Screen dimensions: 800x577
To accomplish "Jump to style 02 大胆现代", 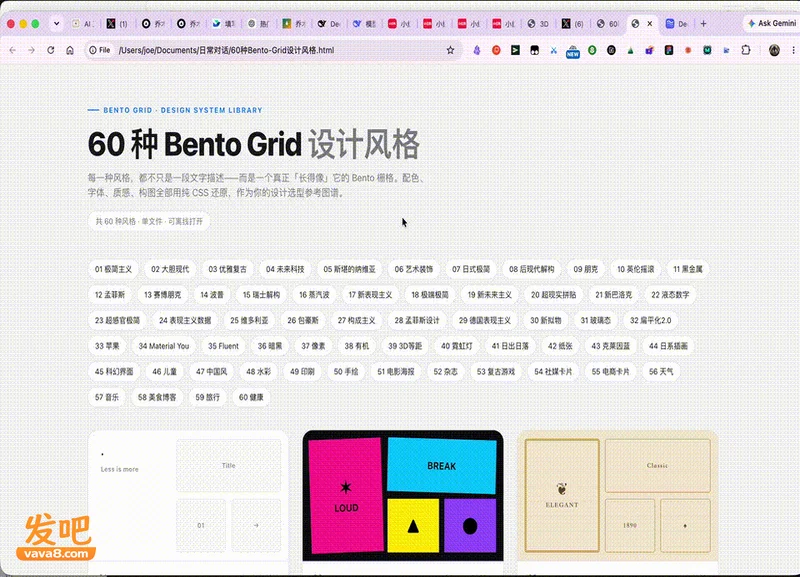I will tap(170, 269).
